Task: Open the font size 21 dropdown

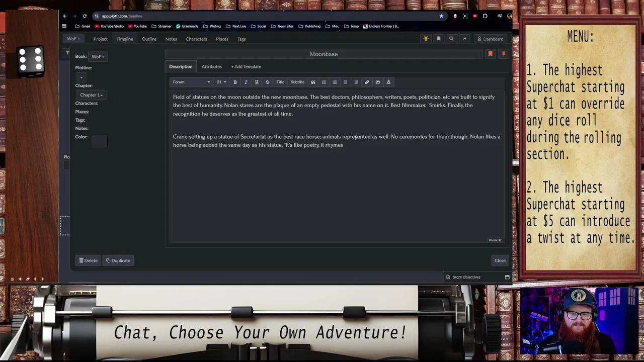Action: coord(221,82)
